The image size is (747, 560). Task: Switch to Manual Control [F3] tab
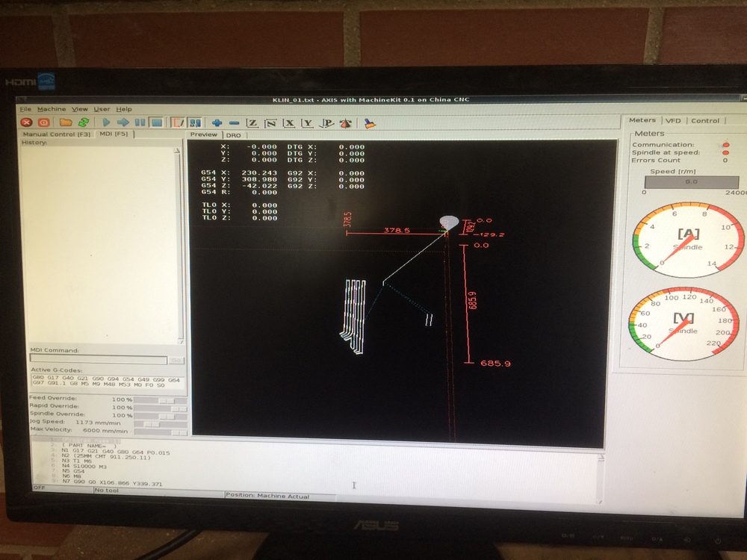tap(57, 134)
